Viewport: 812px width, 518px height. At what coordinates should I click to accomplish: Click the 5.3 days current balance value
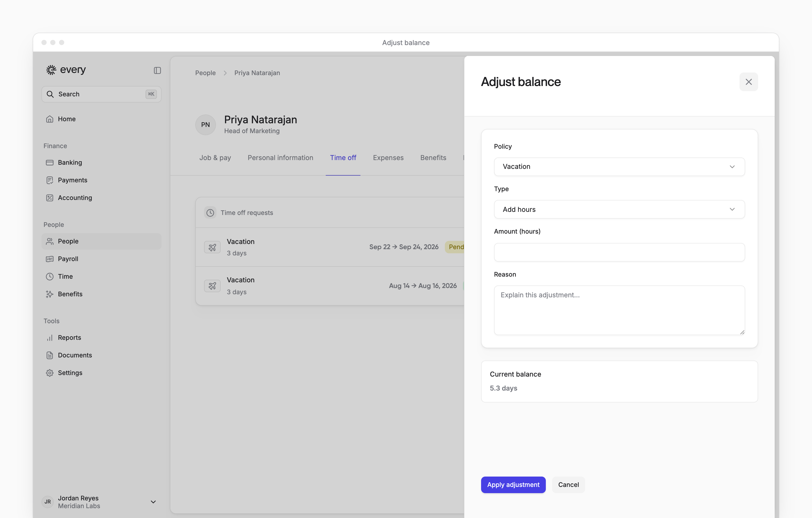(503, 388)
